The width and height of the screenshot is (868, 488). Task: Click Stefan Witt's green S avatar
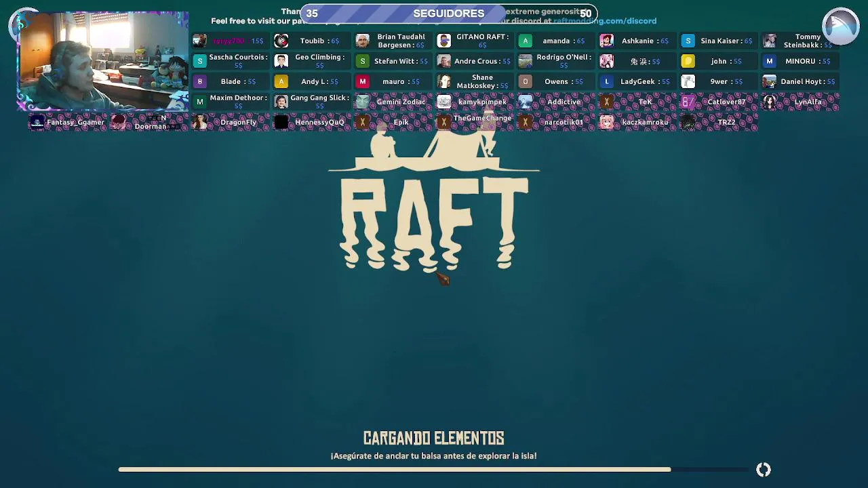[x=363, y=61]
